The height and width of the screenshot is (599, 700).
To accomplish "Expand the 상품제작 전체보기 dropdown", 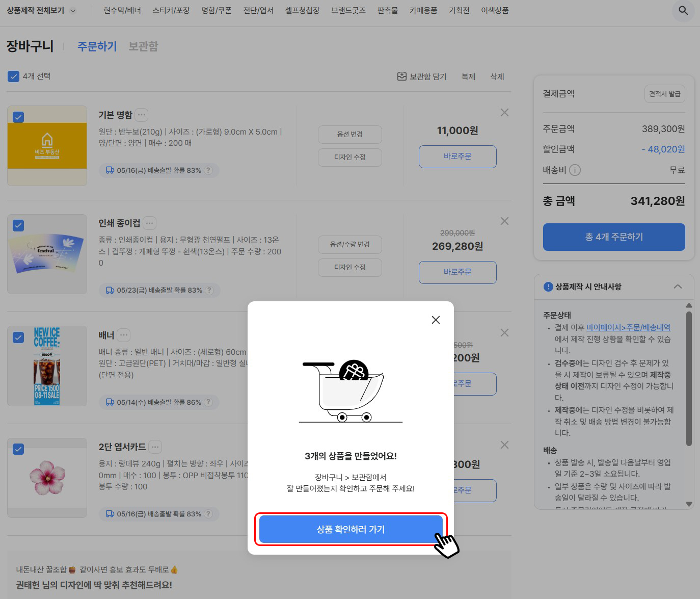I will [x=73, y=10].
